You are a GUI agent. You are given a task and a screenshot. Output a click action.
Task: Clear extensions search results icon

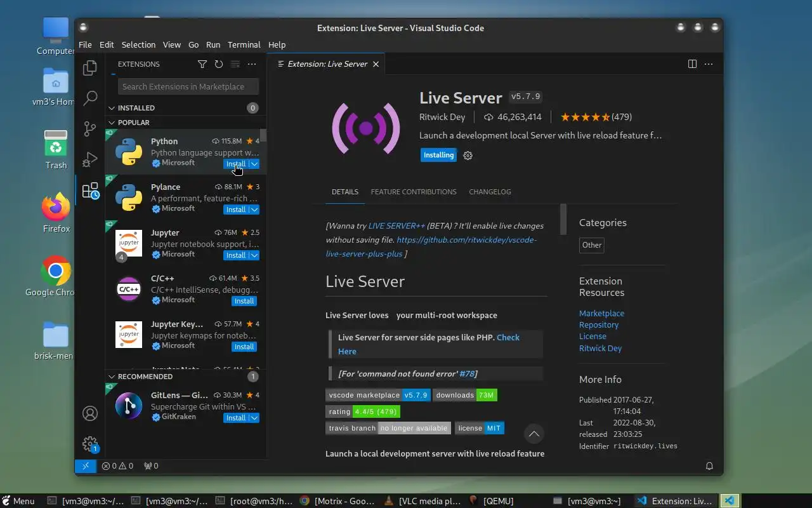click(x=235, y=64)
